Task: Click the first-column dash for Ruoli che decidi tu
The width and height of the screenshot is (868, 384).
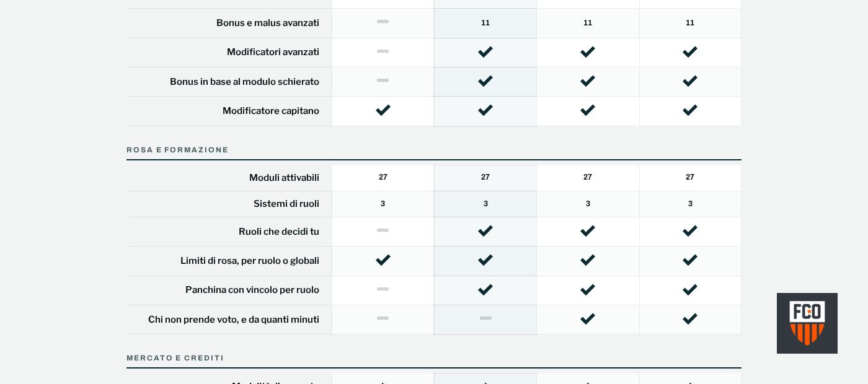Action: coord(383,230)
